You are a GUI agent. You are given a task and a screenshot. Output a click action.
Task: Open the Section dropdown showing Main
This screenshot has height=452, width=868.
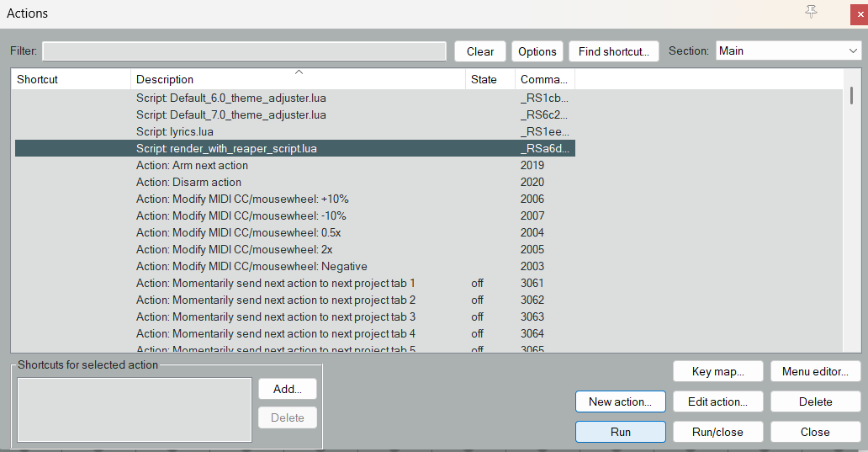pyautogui.click(x=788, y=51)
